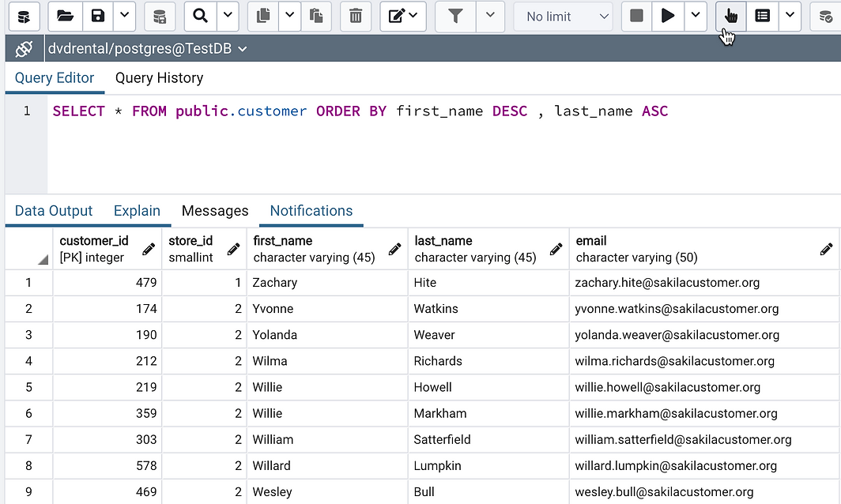Select the email column header
The width and height of the screenshot is (841, 504).
pos(705,249)
